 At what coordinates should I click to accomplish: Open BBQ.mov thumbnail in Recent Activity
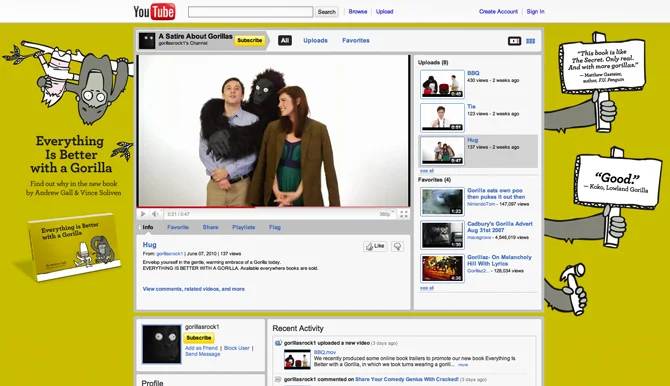click(x=297, y=359)
